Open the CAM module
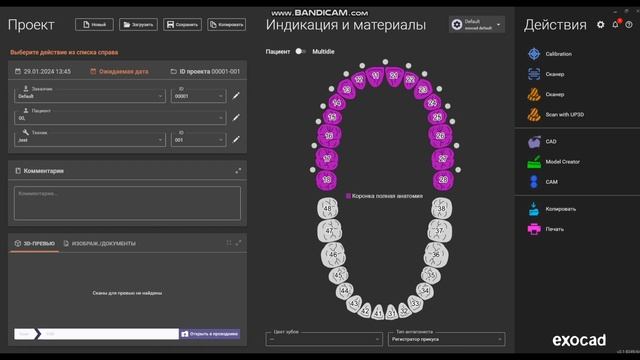This screenshot has width=640, height=360. [x=542, y=182]
